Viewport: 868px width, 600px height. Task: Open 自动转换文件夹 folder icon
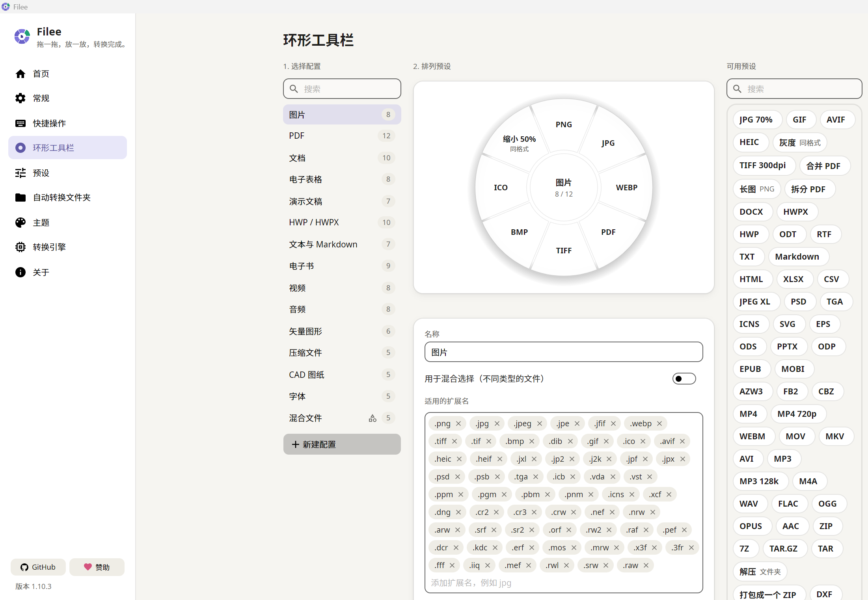[x=20, y=197]
